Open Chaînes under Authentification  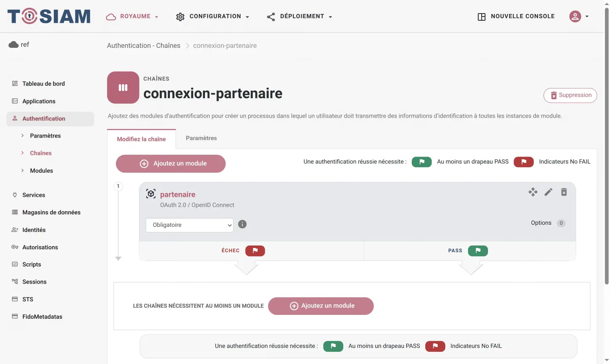coord(41,153)
